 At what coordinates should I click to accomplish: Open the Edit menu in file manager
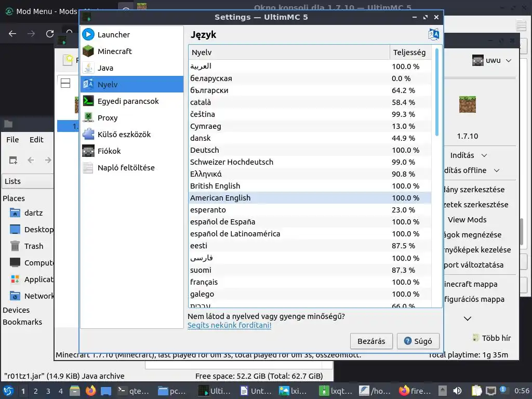pyautogui.click(x=36, y=140)
